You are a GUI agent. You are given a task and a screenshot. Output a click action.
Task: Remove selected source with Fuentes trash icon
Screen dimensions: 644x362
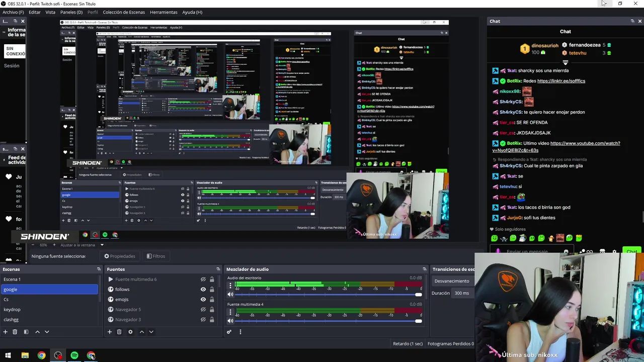click(x=119, y=332)
